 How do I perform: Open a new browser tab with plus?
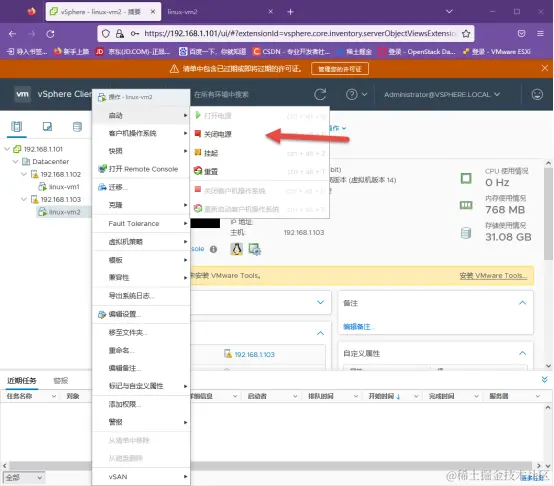click(290, 12)
